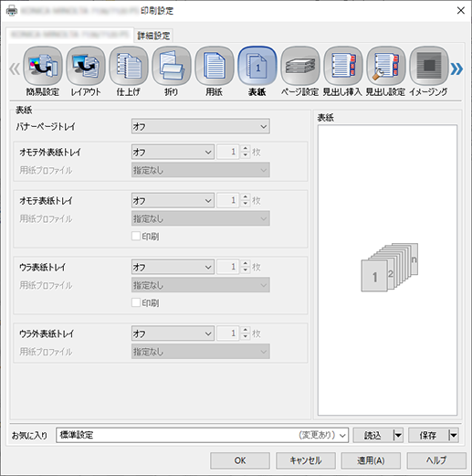Image resolution: width=472 pixels, height=476 pixels.
Task: Enable 印刷 checkbox under ウラ表紙トレイ
Action: [x=136, y=302]
